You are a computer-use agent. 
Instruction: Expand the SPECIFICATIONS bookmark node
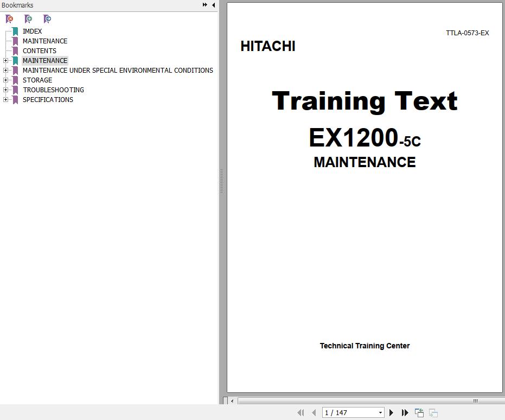(5, 100)
